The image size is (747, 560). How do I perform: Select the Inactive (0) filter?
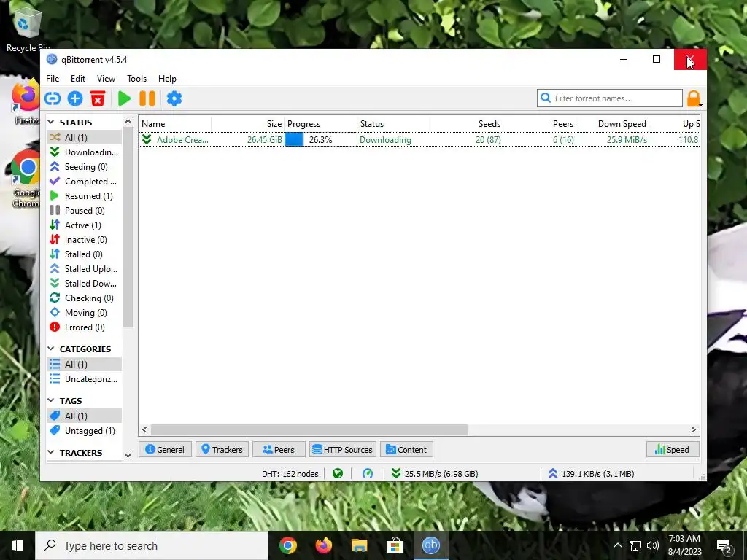click(85, 240)
